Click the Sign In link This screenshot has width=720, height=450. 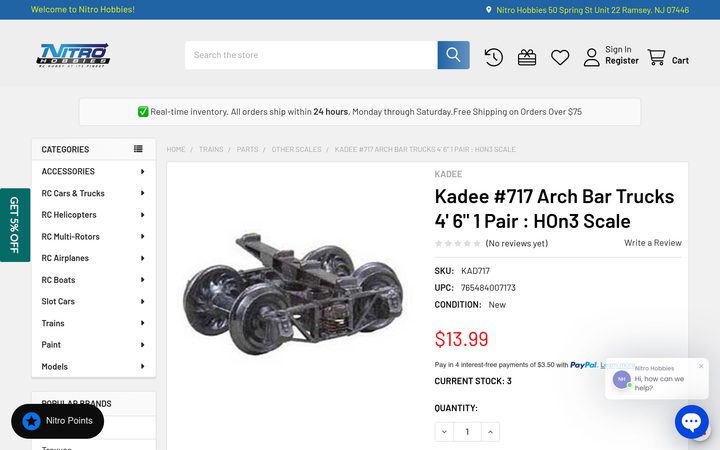(618, 49)
